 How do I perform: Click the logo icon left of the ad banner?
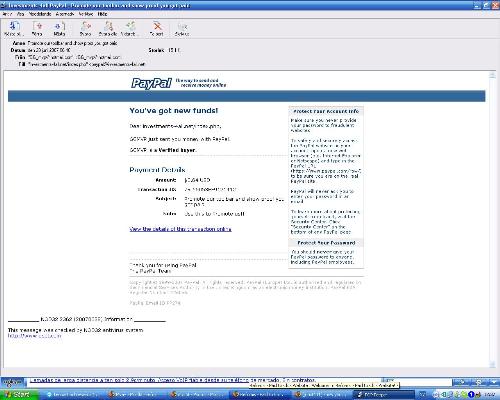tap(12, 382)
